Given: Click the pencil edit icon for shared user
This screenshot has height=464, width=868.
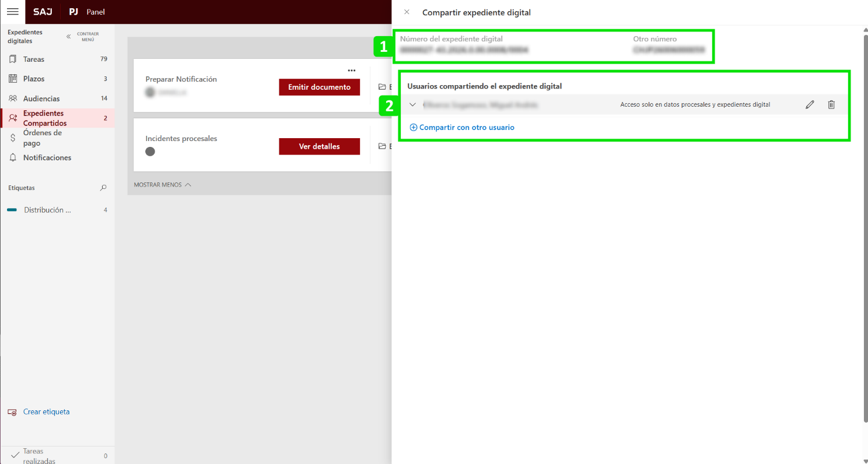Looking at the screenshot, I should point(810,105).
